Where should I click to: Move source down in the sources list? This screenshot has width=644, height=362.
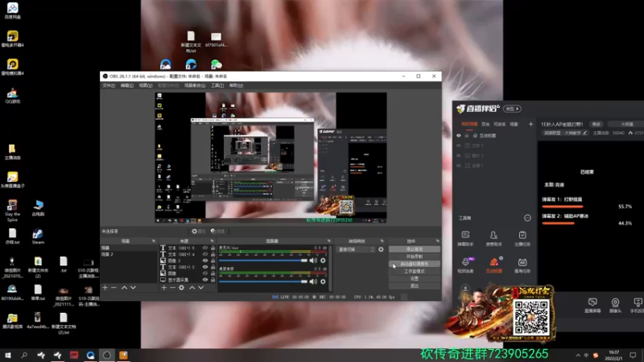coord(200,288)
